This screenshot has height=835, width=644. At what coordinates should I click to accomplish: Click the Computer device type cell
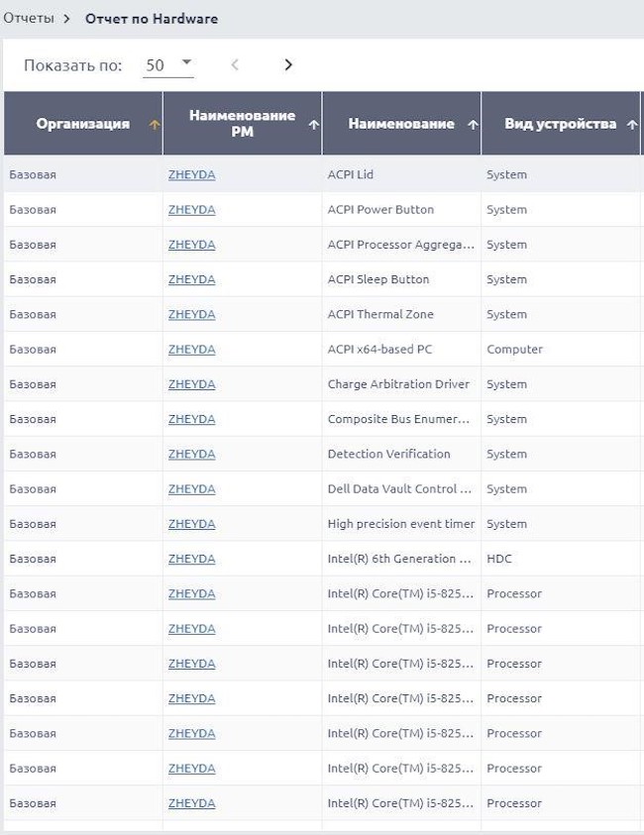pyautogui.click(x=514, y=350)
